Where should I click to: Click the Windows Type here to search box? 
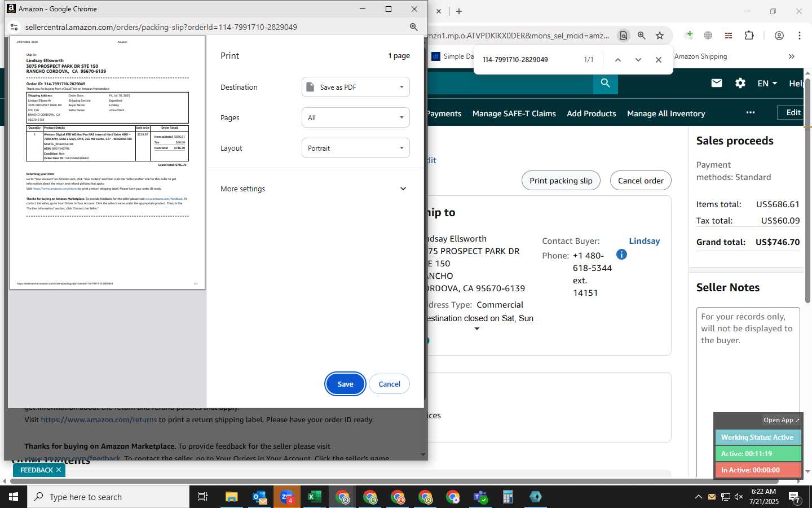point(108,497)
